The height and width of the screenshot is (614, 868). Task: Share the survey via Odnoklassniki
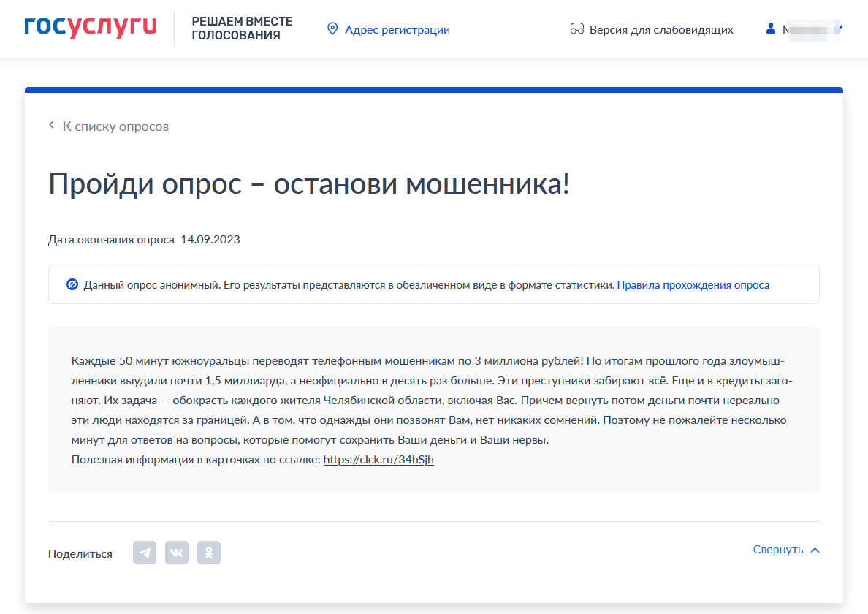tap(209, 553)
